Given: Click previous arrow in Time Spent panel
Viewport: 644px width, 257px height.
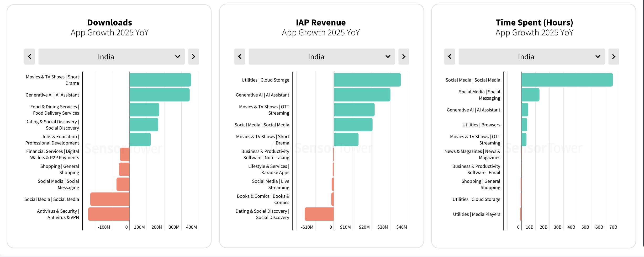Looking at the screenshot, I should (x=450, y=57).
